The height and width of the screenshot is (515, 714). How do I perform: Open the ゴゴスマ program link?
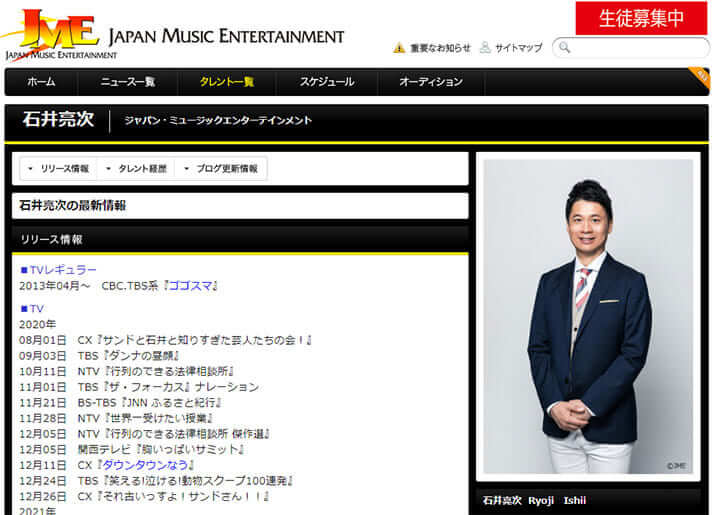[x=191, y=286]
